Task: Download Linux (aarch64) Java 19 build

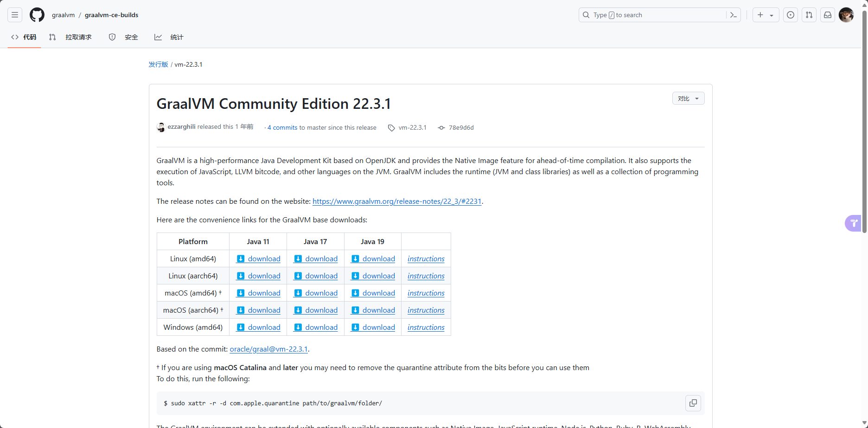Action: [x=373, y=276]
